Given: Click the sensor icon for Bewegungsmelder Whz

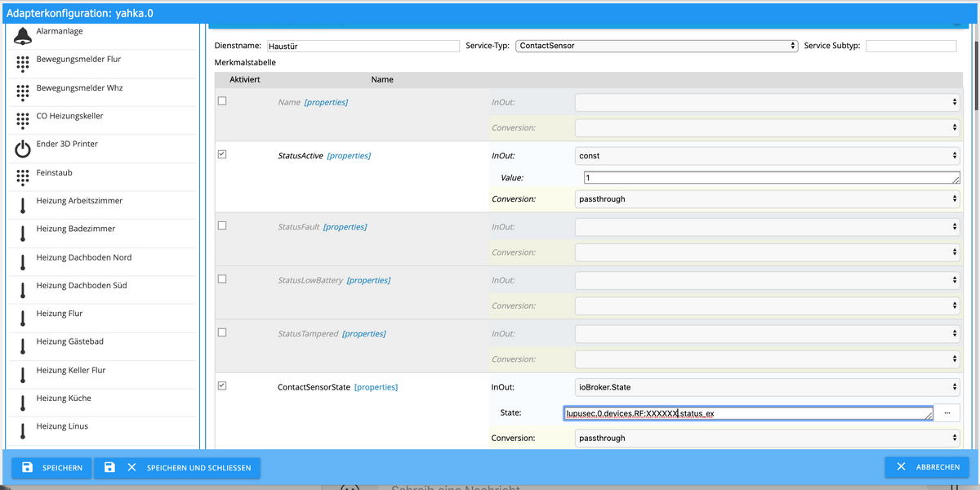Looking at the screenshot, I should [23, 92].
